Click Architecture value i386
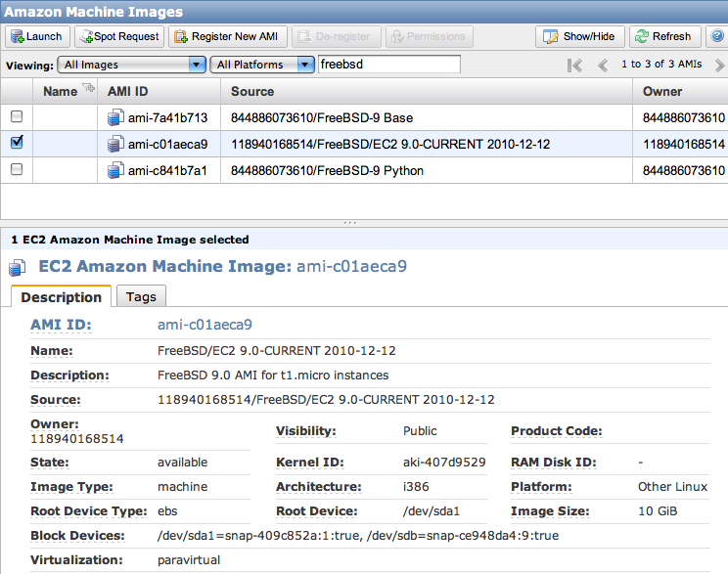Screen dimensions: 728x574 tap(416, 486)
